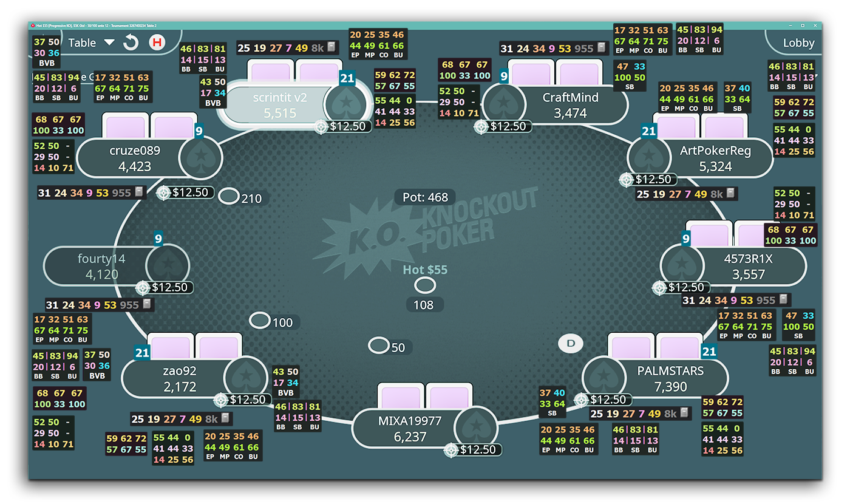
Task: Click the bounty target icon under scrintit v2
Action: coord(322,126)
